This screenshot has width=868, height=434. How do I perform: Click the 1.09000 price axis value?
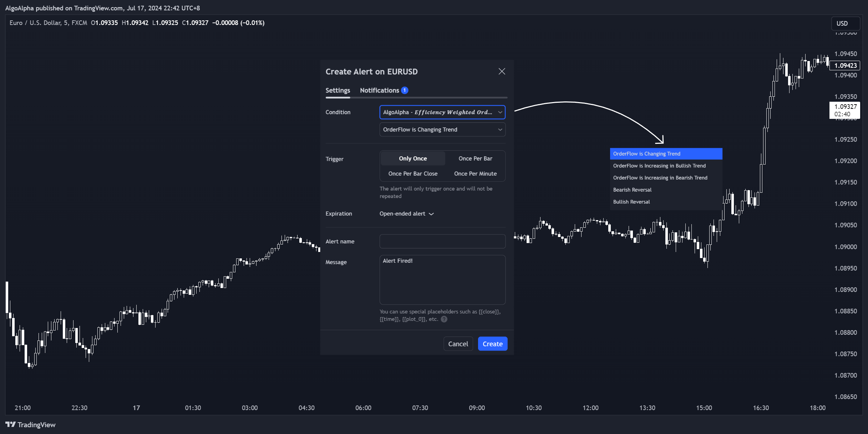point(846,247)
